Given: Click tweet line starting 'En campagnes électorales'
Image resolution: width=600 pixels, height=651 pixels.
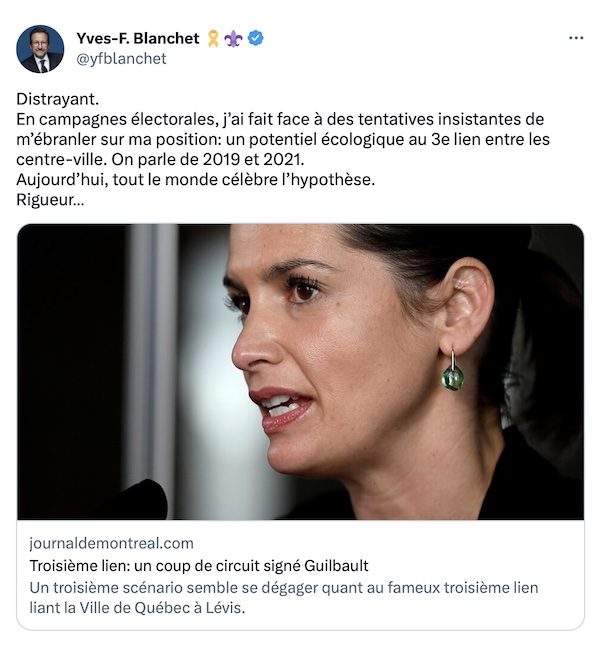Looking at the screenshot, I should coord(280,119).
